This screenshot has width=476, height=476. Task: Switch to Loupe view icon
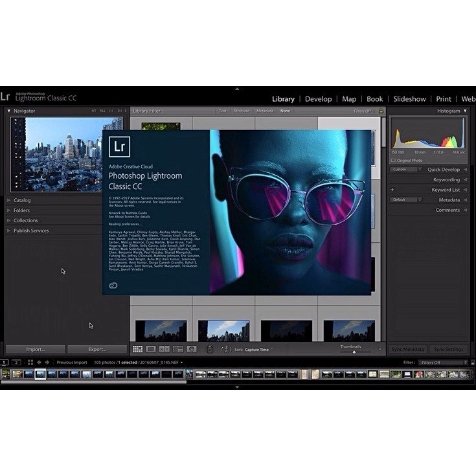151,349
